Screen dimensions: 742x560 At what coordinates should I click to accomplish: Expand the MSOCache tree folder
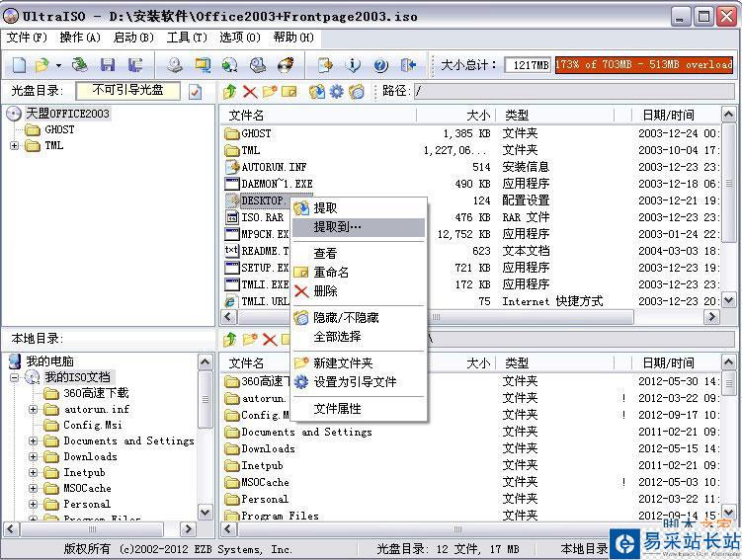coord(34,488)
